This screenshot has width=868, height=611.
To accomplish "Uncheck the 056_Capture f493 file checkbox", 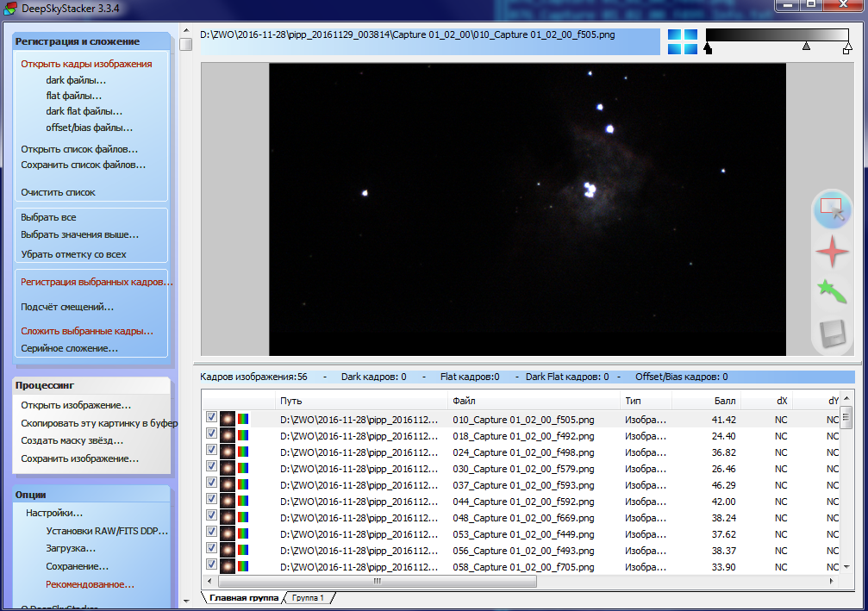I will [211, 547].
